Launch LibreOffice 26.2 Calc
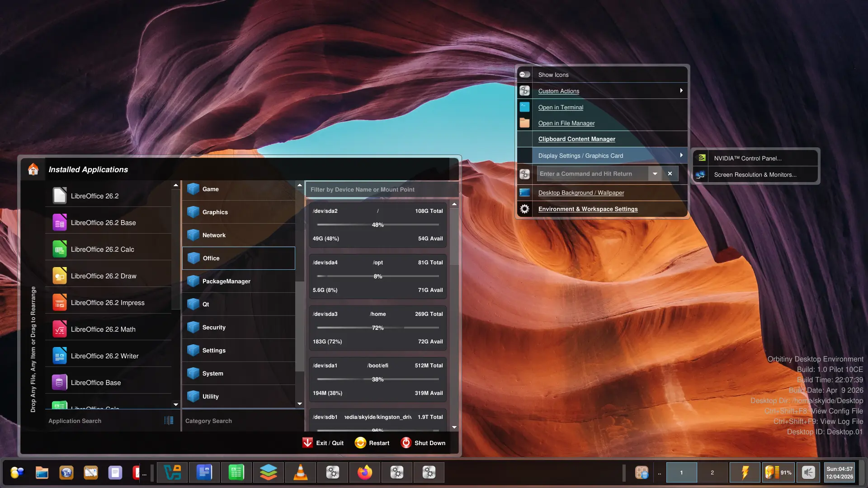 pyautogui.click(x=102, y=249)
